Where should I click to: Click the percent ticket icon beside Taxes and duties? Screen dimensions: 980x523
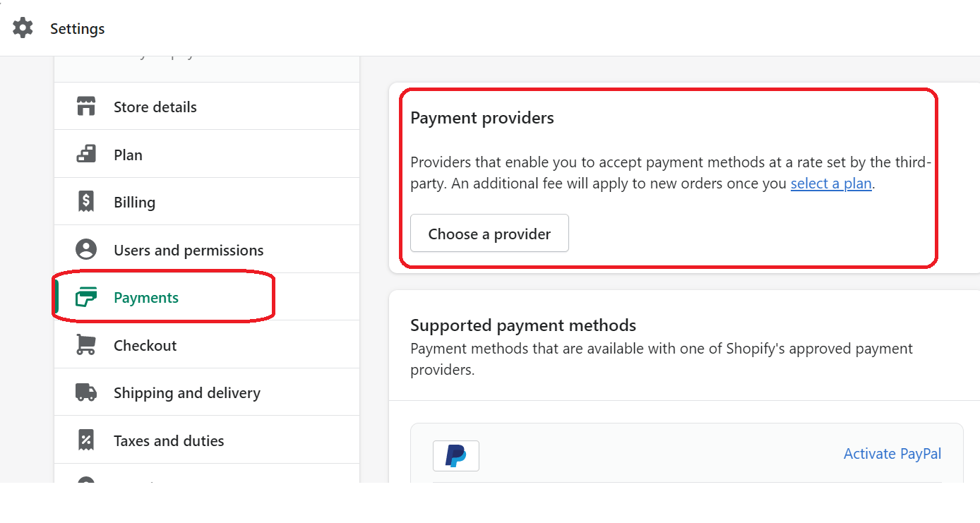tap(85, 439)
